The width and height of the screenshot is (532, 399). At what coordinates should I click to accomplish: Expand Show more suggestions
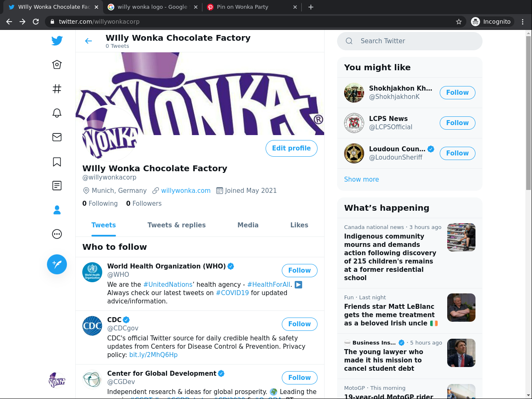(x=362, y=180)
